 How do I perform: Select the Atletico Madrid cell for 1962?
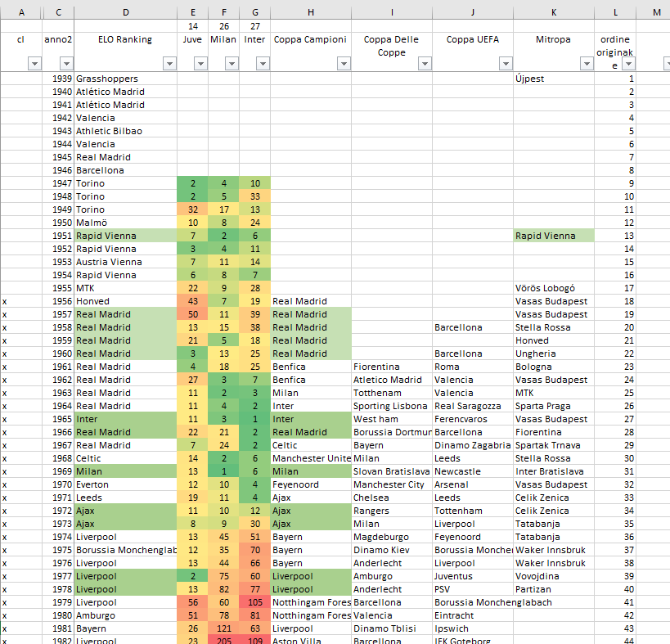[x=392, y=380]
